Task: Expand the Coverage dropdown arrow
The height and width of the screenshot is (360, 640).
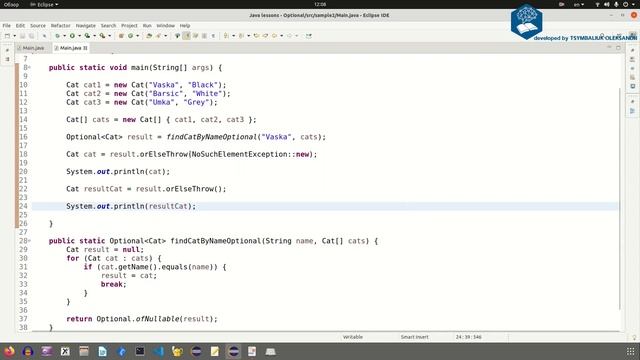Action: click(94, 36)
